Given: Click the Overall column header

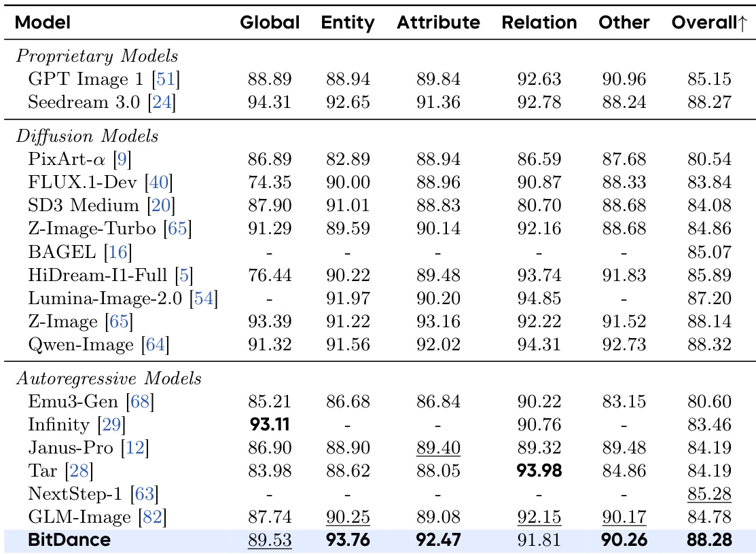Looking at the screenshot, I should 710,22.
